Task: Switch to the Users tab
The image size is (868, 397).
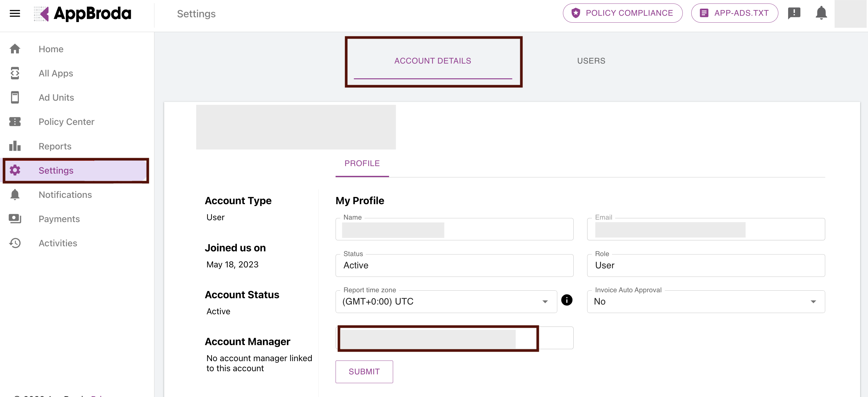Action: click(x=591, y=61)
